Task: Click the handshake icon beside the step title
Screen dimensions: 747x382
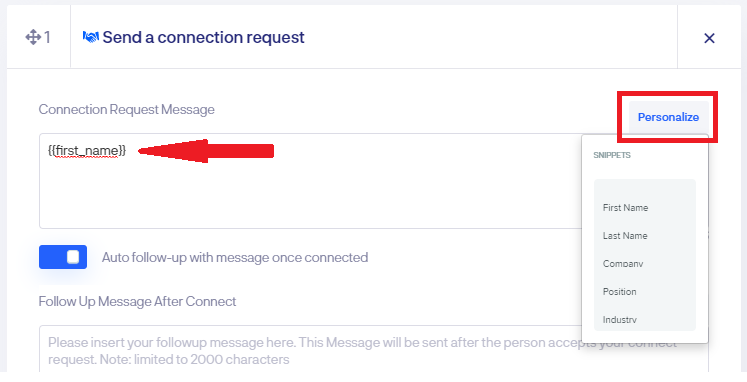Action: [91, 37]
